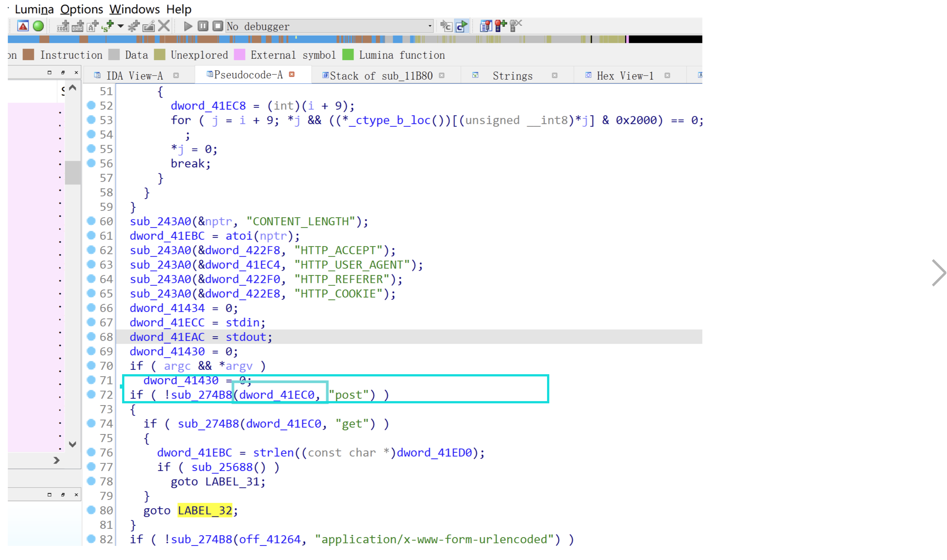Open the No debugger dropdown

(329, 26)
